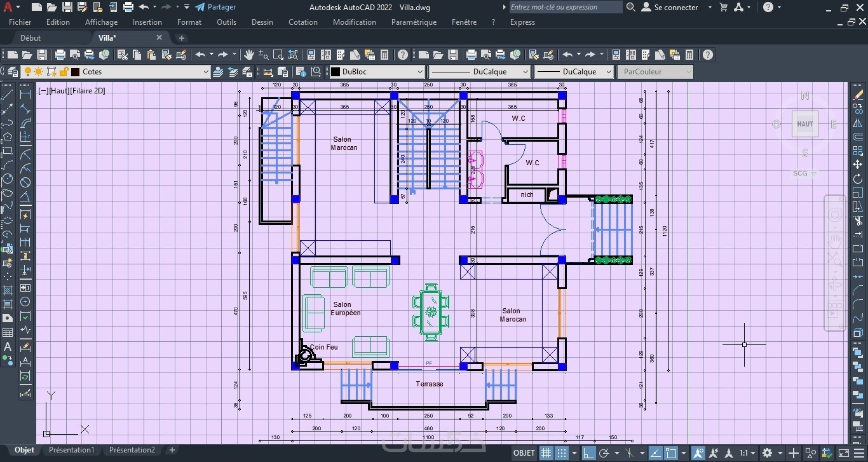The height and width of the screenshot is (462, 868).
Task: Open the Modification menu
Action: tap(355, 22)
